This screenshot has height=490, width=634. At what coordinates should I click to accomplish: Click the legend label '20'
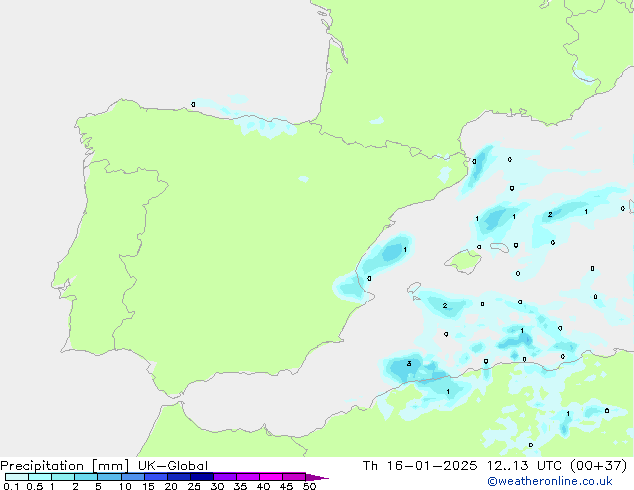coord(171,486)
